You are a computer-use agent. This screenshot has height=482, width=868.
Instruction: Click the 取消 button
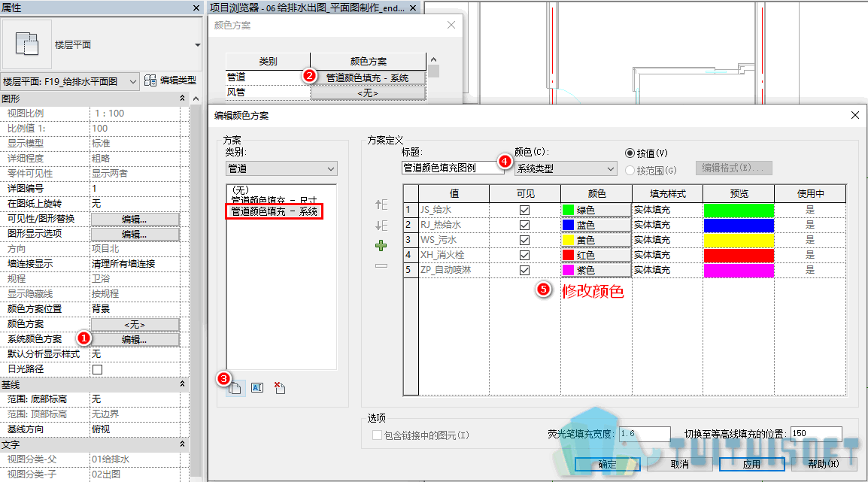[679, 464]
